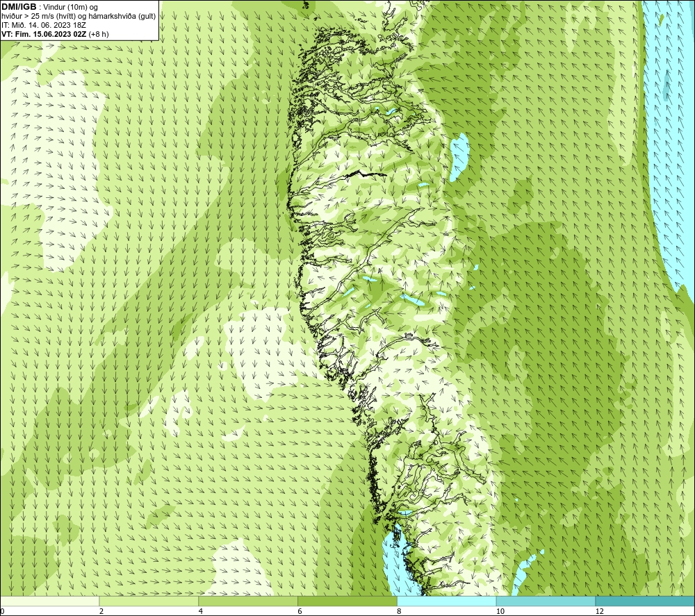The image size is (695, 616).
Task: Click the 'VT: Fim. 15.06.2023 02Z' valid time
Action: click(44, 34)
